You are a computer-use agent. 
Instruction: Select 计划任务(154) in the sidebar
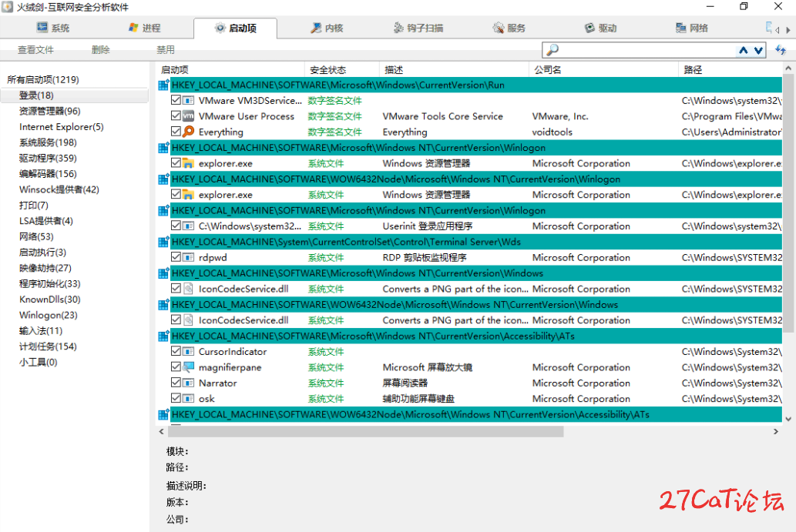click(x=48, y=346)
